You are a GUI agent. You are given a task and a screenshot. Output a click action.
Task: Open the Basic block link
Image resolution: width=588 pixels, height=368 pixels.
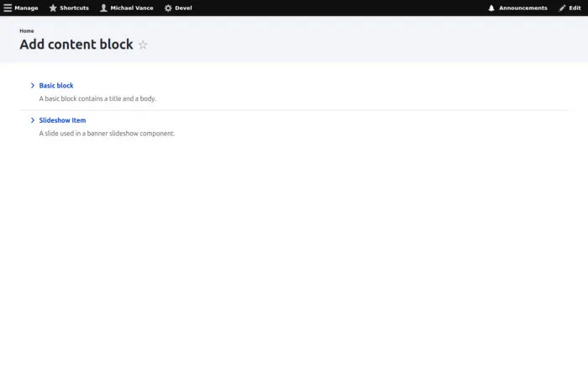[x=56, y=86]
